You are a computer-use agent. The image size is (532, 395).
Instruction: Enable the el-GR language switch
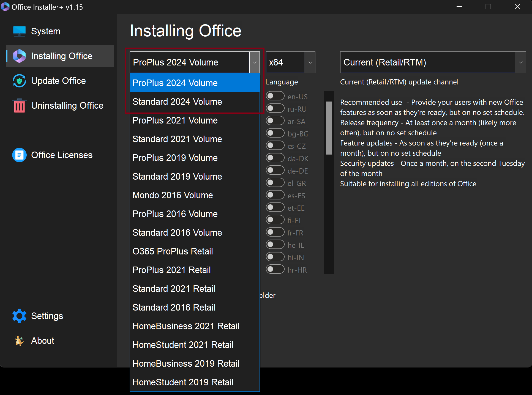pos(275,183)
